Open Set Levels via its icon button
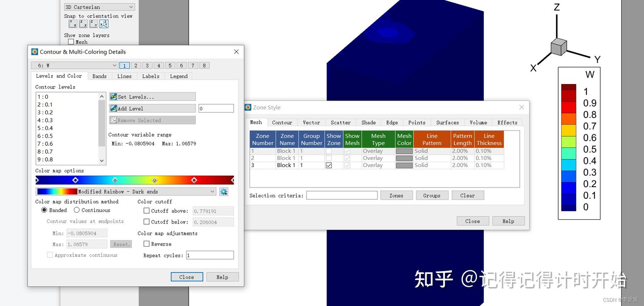This screenshot has width=644, height=306. point(114,96)
